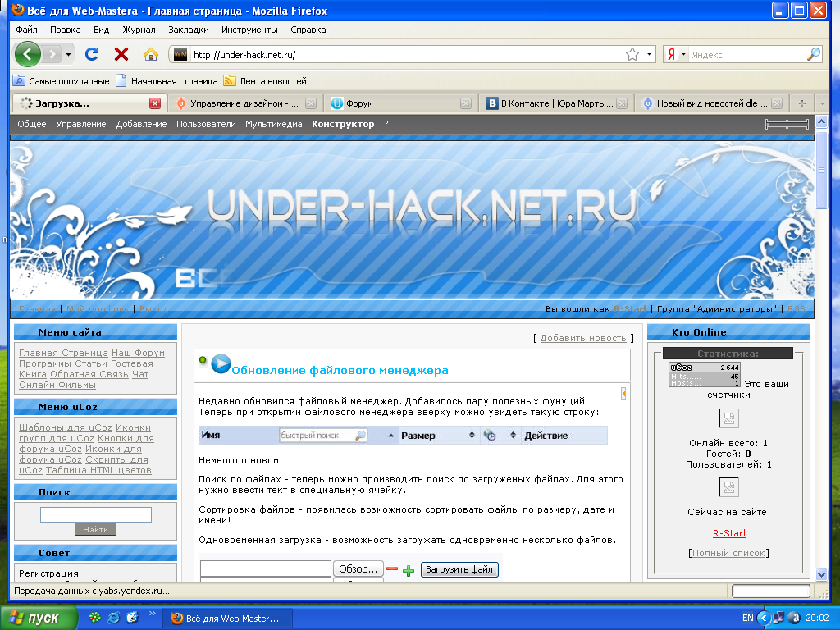Open the пуск Start menu
This screenshot has width=840, height=630.
pyautogui.click(x=38, y=618)
